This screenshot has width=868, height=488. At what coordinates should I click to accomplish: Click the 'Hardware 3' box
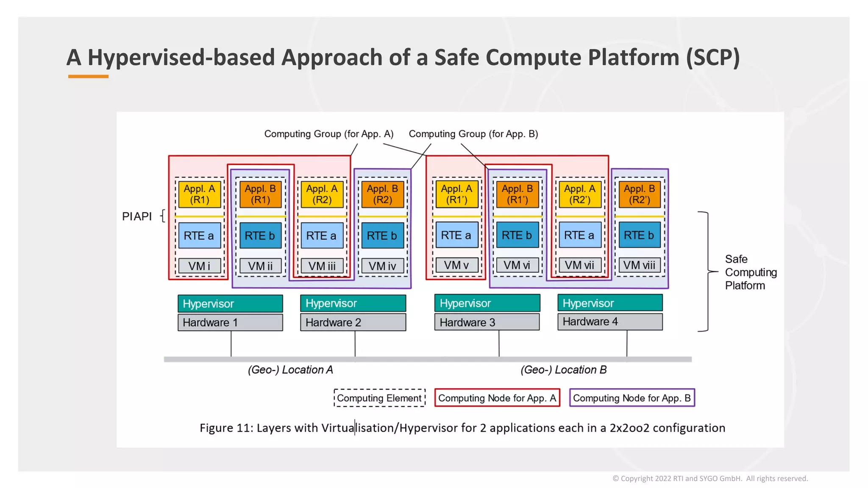coord(487,322)
